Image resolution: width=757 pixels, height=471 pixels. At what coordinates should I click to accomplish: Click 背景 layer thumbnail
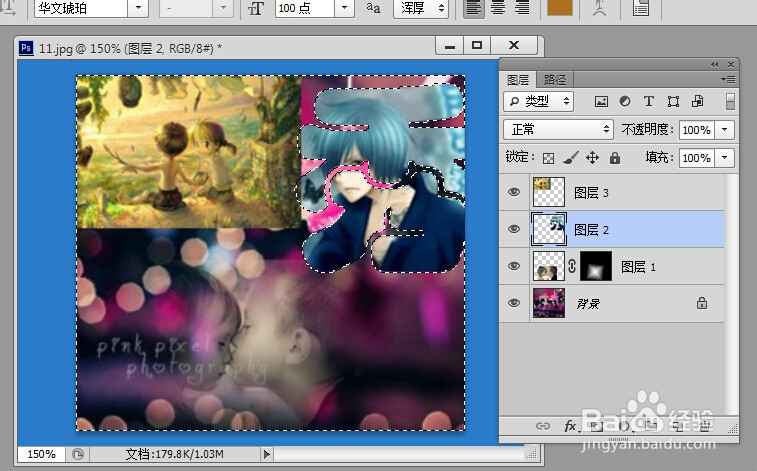[548, 303]
